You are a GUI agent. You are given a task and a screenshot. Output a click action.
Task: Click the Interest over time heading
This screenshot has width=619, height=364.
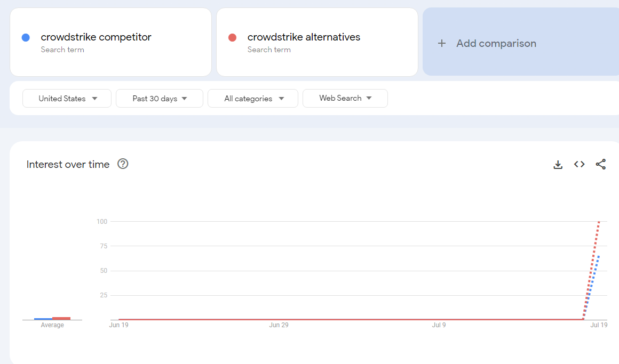68,165
